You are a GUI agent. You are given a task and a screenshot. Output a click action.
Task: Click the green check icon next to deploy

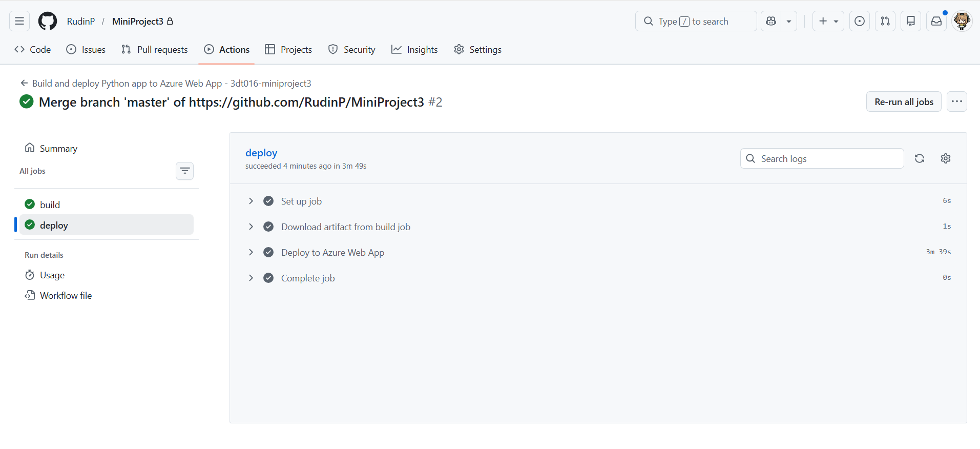pos(30,224)
